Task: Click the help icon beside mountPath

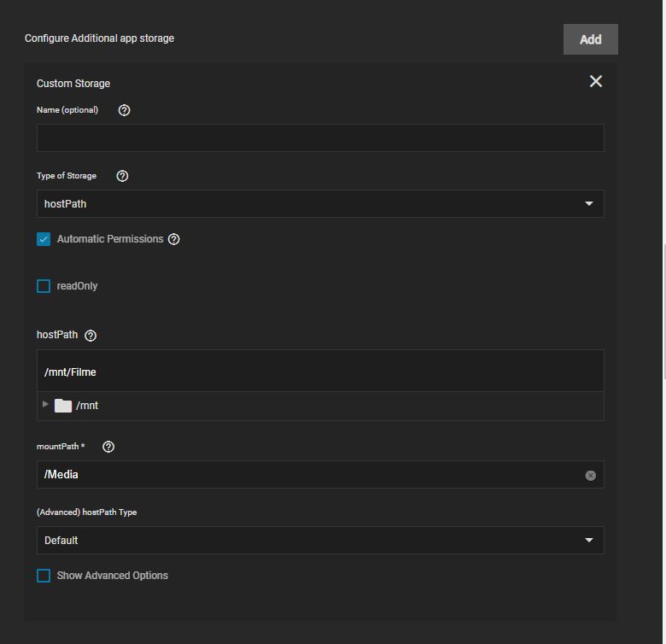Action: 108,447
